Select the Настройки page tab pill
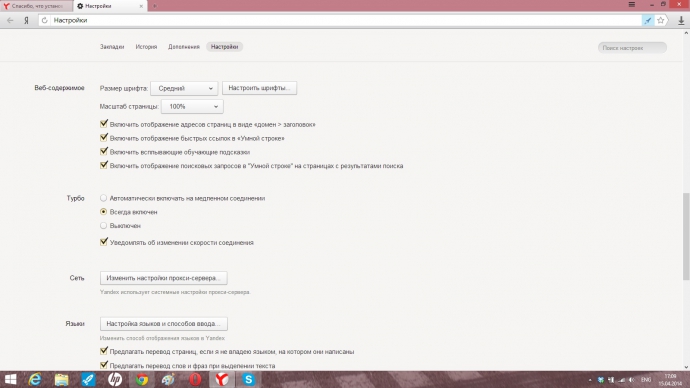The image size is (690, 388). tap(224, 47)
